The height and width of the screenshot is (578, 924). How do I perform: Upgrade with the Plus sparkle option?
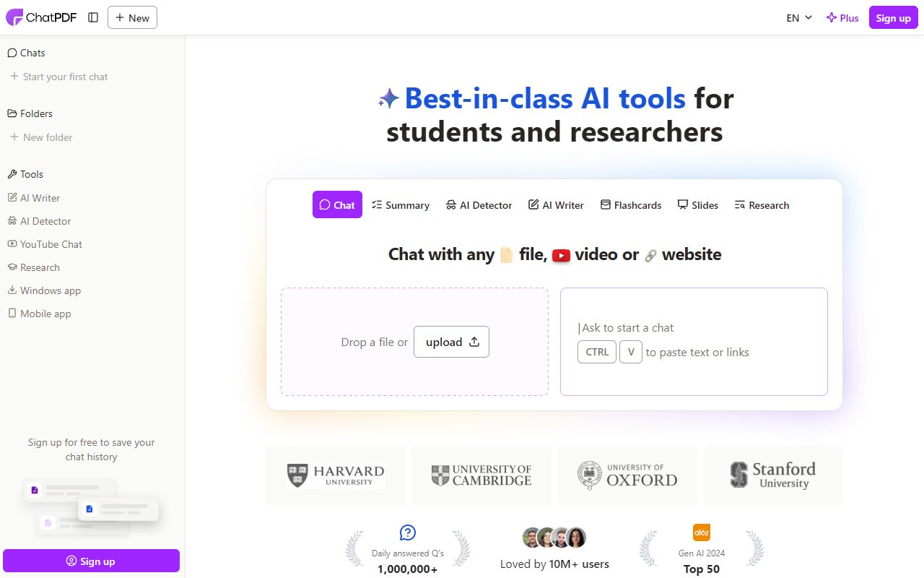click(x=842, y=17)
